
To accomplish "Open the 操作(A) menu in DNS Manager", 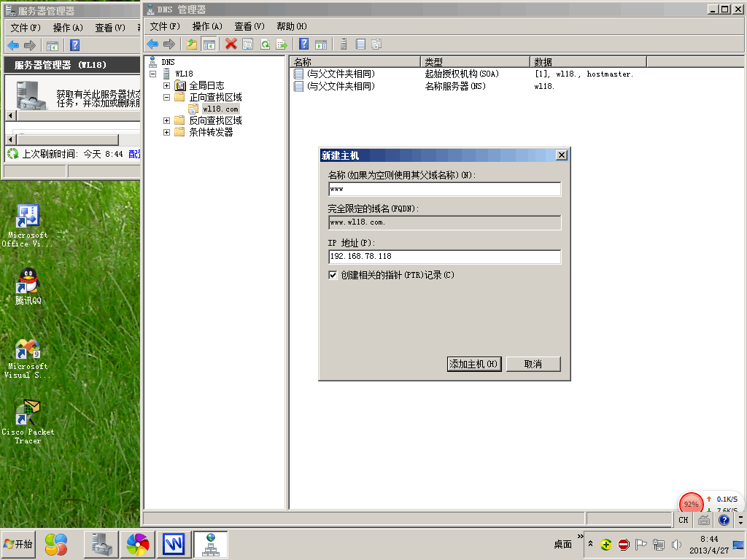I will [x=206, y=26].
